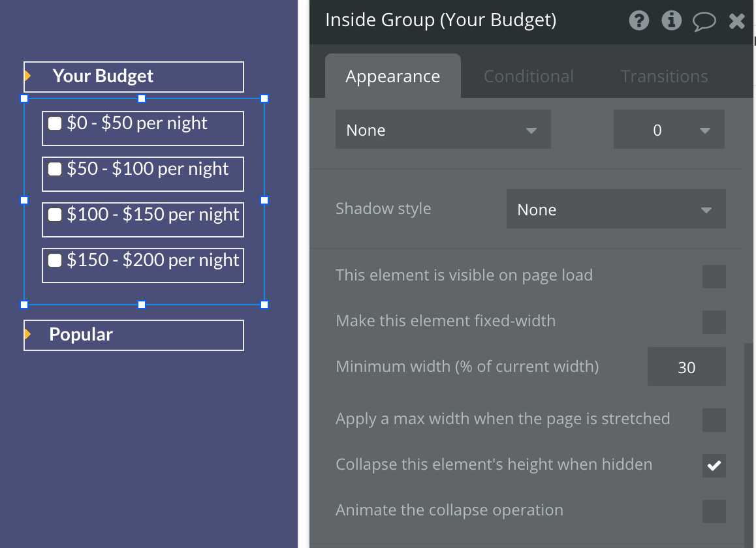Viewport: 756px width, 548px height.
Task: Tick the $150 - $200 per night checkbox
Action: [55, 260]
